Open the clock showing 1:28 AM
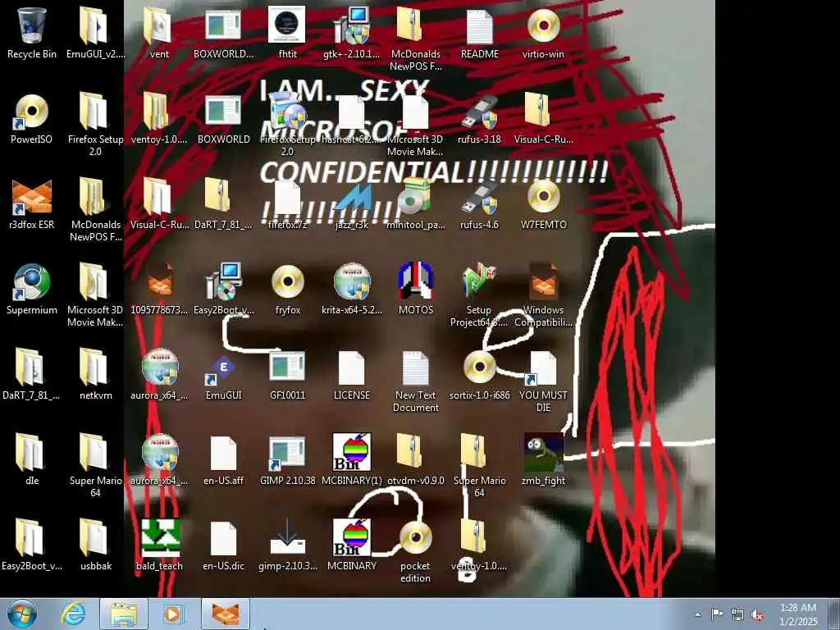This screenshot has height=630, width=840. coord(798,614)
